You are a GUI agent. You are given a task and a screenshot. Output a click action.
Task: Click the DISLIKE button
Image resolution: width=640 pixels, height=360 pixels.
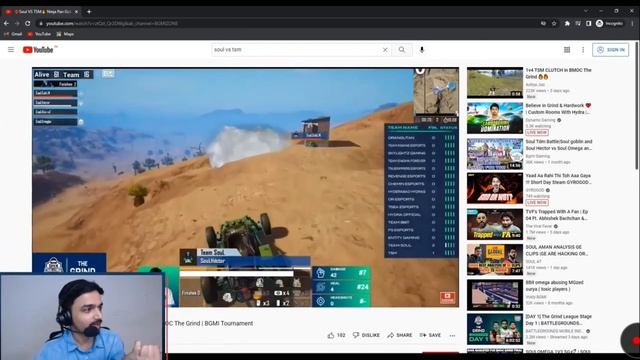tap(366, 335)
